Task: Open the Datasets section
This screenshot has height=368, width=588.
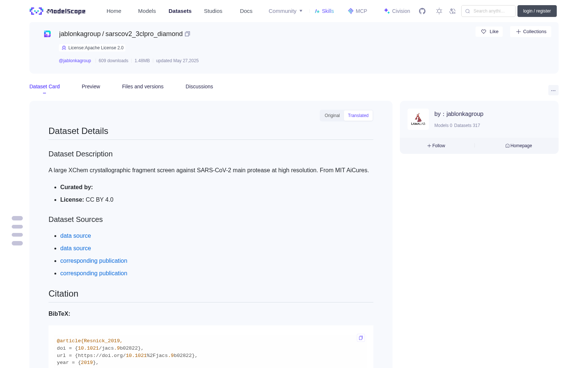Action: [180, 11]
